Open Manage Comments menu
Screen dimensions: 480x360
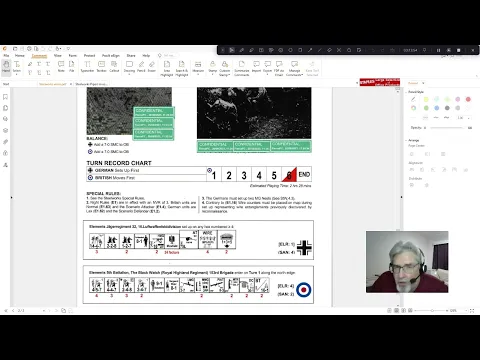(294, 68)
